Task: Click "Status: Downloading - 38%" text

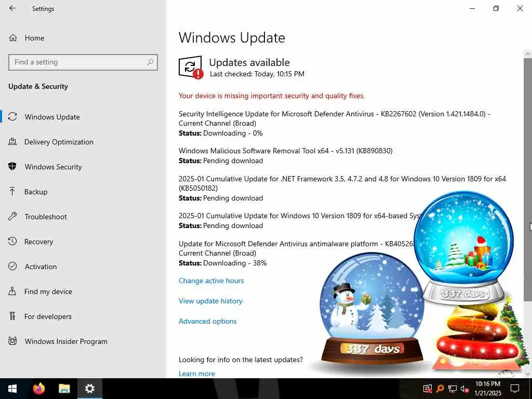Action: [222, 263]
